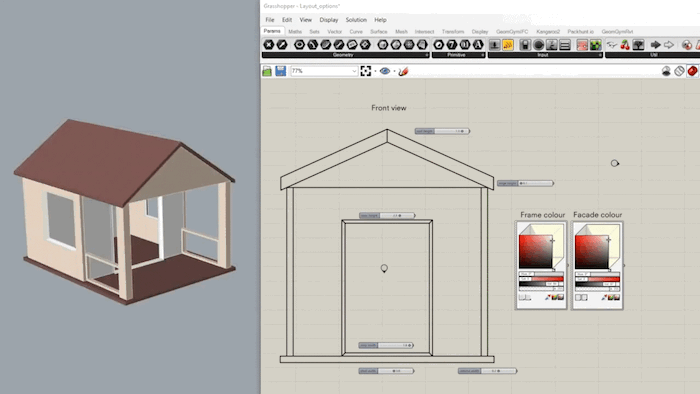Click the slider inside the door bottom
This screenshot has width=700, height=394.
(386, 345)
